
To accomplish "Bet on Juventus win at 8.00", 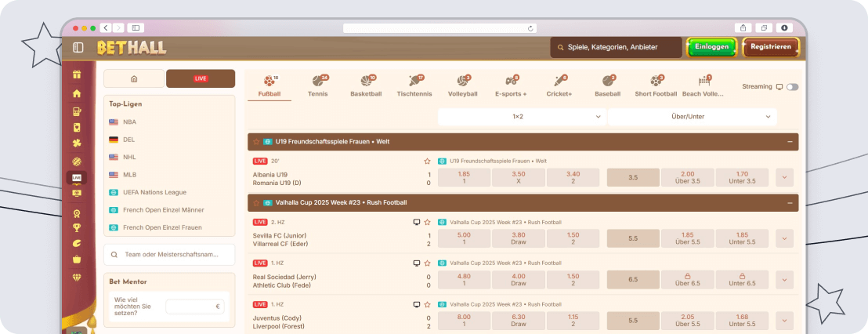I will click(x=464, y=321).
